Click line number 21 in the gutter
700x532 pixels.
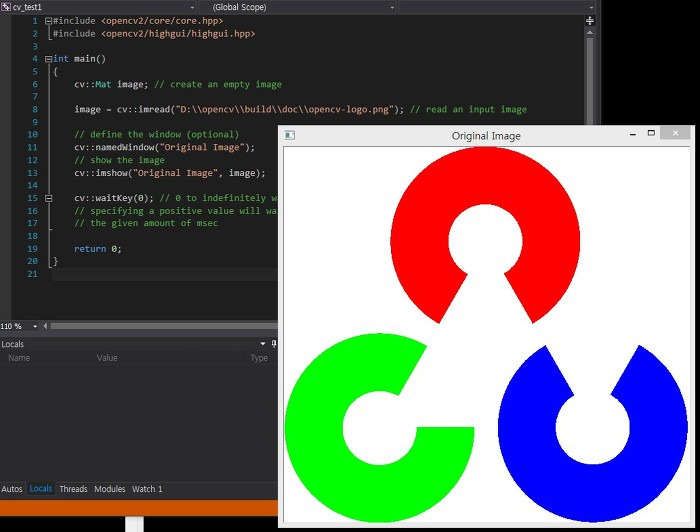(32, 274)
